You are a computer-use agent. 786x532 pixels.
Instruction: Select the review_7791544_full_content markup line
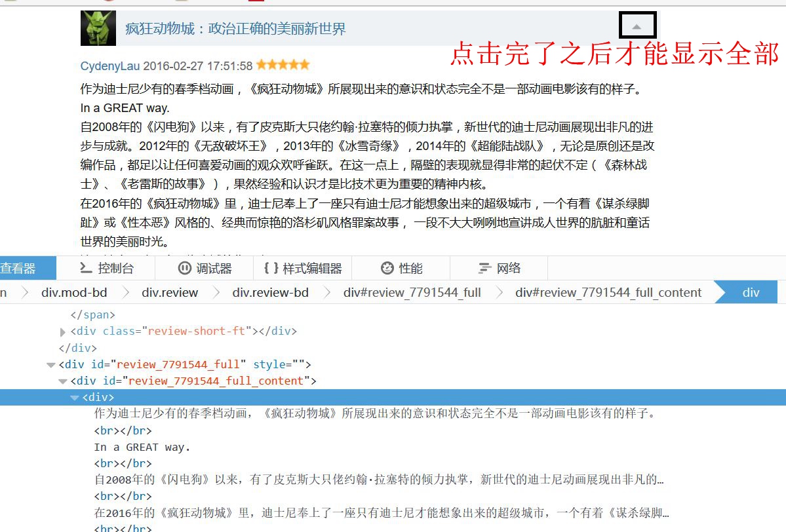(193, 381)
